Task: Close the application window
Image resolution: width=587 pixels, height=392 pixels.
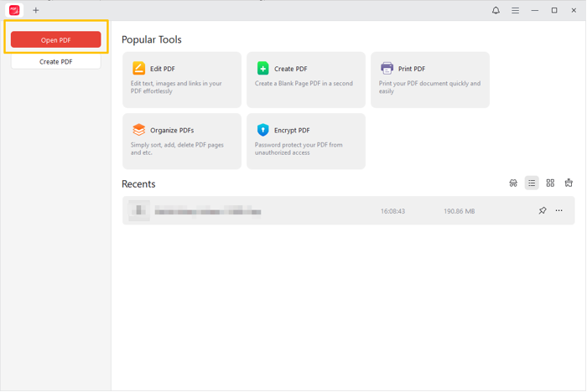Action: coord(574,11)
